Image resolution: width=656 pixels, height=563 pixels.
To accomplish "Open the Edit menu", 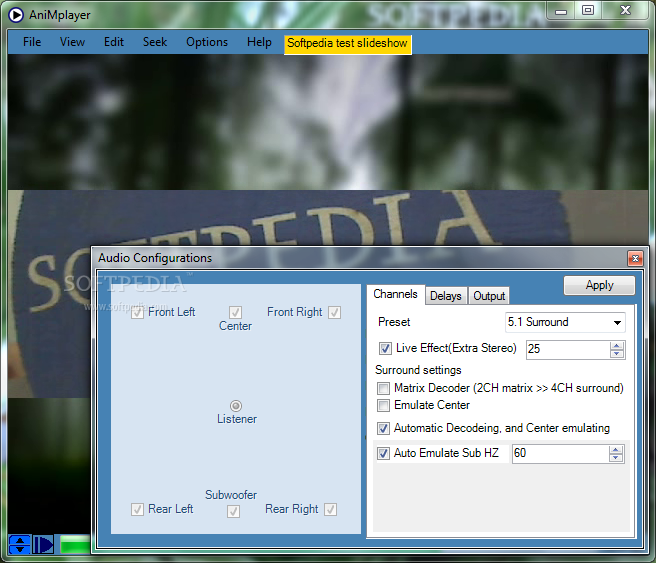I will [x=114, y=42].
